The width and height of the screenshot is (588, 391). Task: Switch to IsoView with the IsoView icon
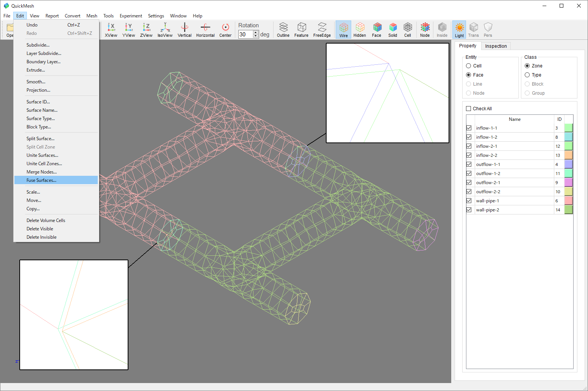pyautogui.click(x=165, y=30)
